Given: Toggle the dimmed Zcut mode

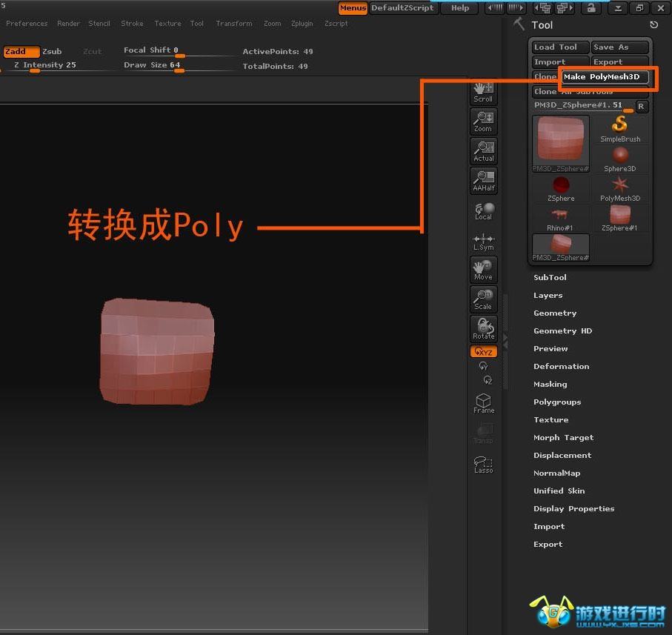Looking at the screenshot, I should pyautogui.click(x=92, y=51).
